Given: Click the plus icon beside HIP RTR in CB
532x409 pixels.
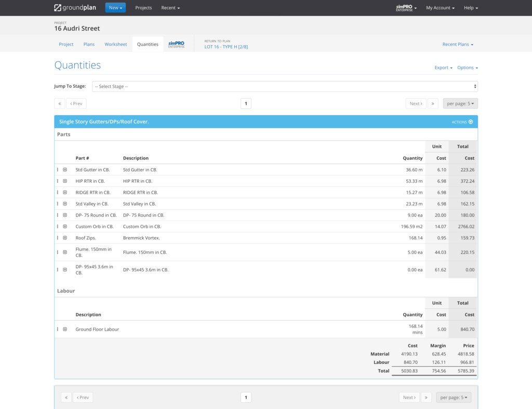Looking at the screenshot, I should 65,181.
